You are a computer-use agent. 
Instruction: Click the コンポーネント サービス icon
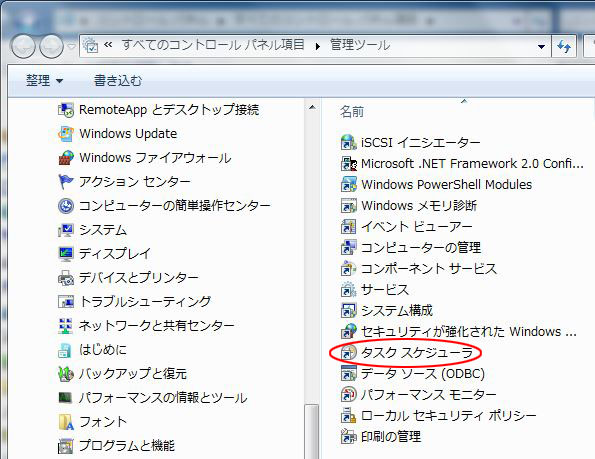(348, 269)
